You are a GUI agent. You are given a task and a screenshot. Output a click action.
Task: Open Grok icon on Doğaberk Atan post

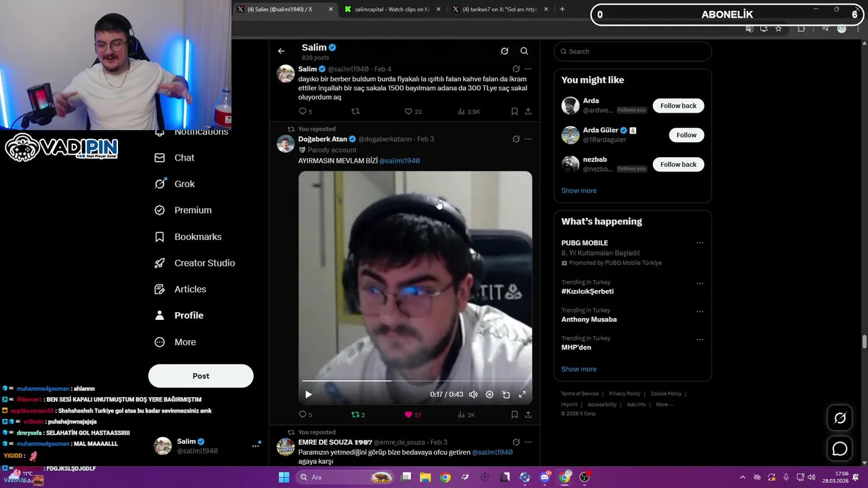pyautogui.click(x=516, y=139)
